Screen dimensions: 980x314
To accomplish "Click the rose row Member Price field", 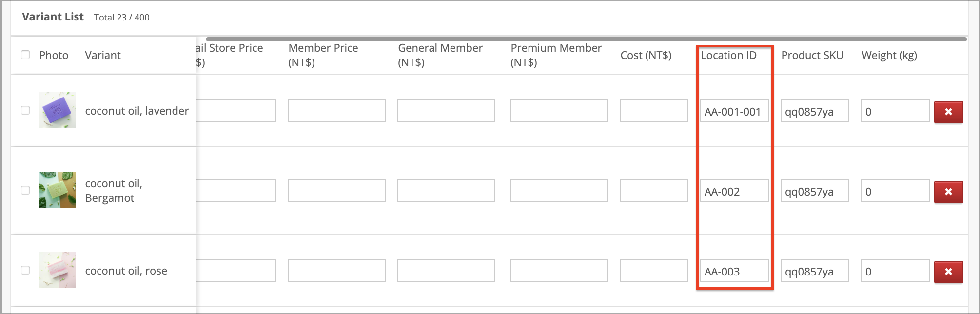I will click(x=336, y=271).
